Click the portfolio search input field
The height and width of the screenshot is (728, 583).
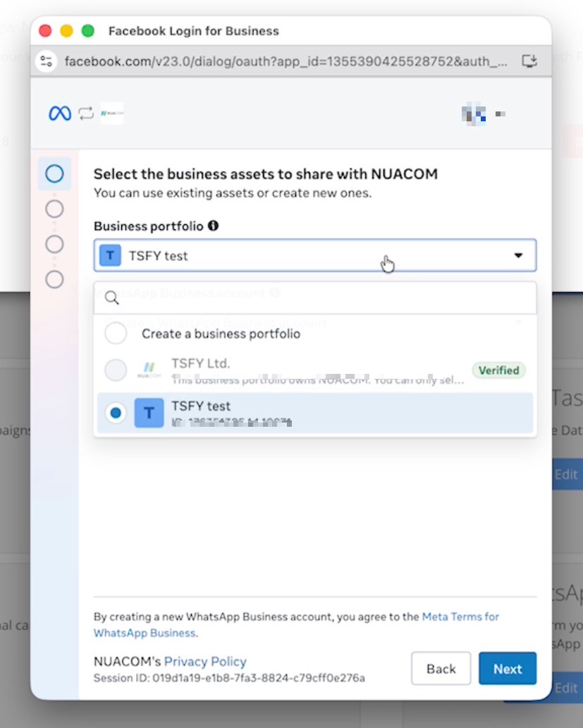click(315, 298)
